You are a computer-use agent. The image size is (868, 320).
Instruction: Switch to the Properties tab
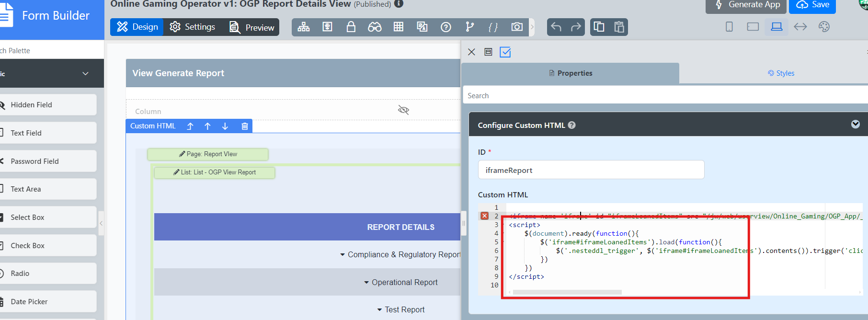coord(570,73)
